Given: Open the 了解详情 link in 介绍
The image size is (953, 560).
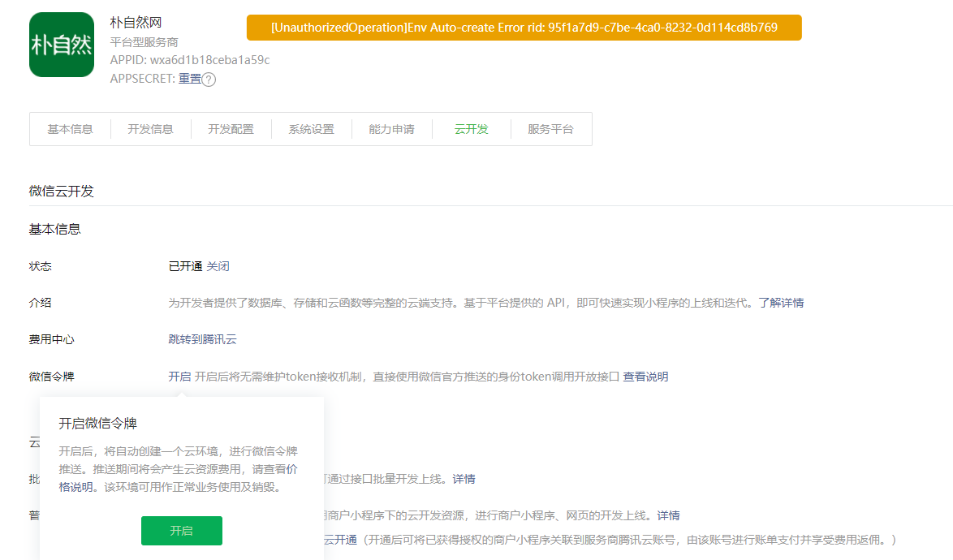Looking at the screenshot, I should [781, 303].
